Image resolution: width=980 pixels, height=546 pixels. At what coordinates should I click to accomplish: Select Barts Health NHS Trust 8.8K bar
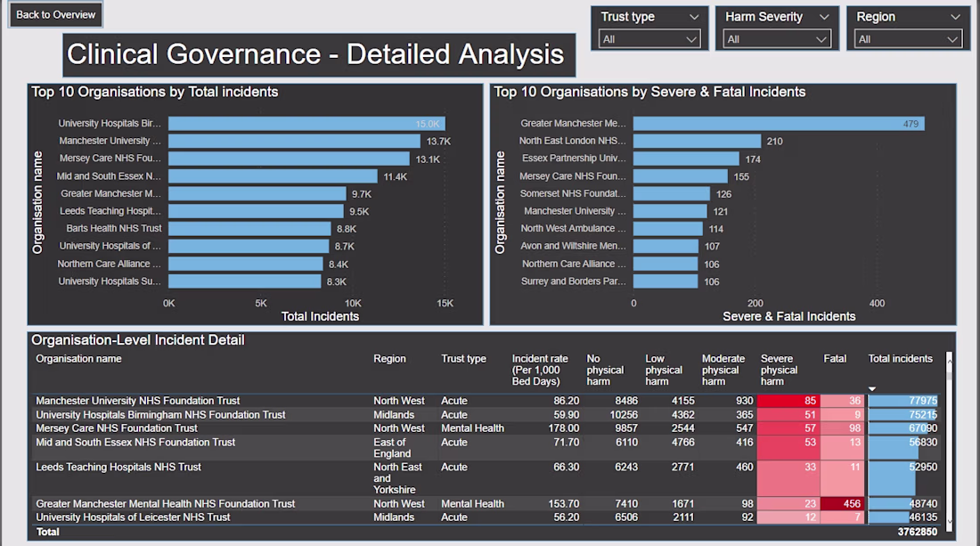coord(250,229)
